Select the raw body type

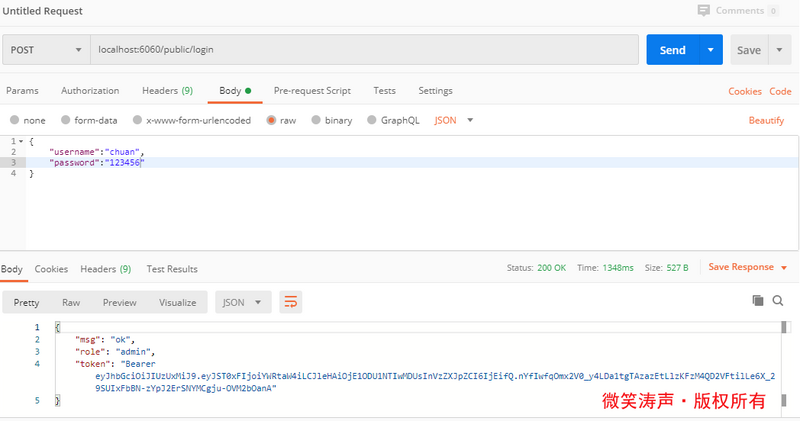(272, 120)
